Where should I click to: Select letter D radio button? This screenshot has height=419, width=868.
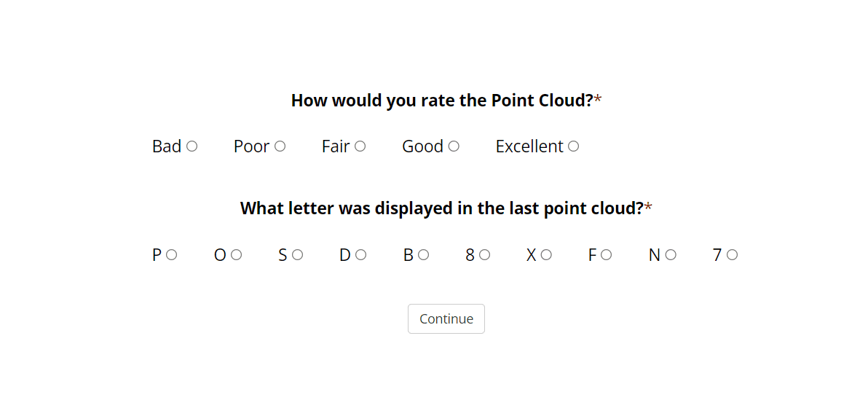point(360,255)
